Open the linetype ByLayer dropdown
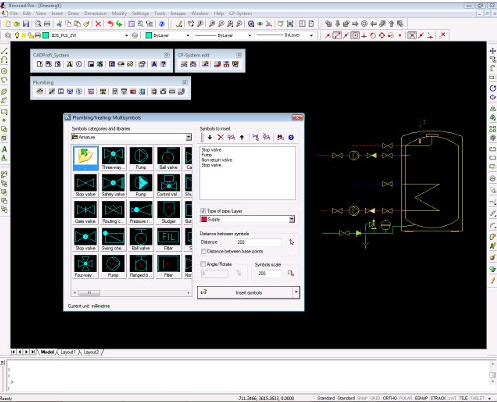 point(249,35)
